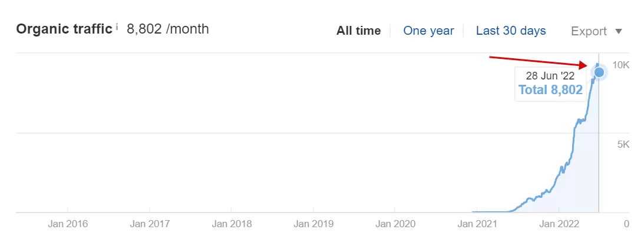Open the Export dropdown arrow

(618, 31)
